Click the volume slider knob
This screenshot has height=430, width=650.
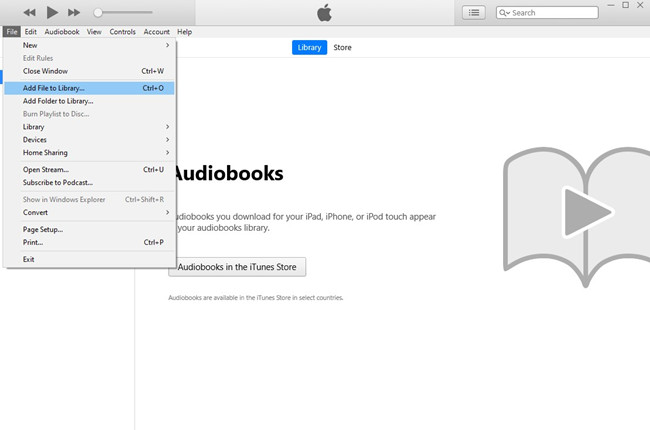98,12
